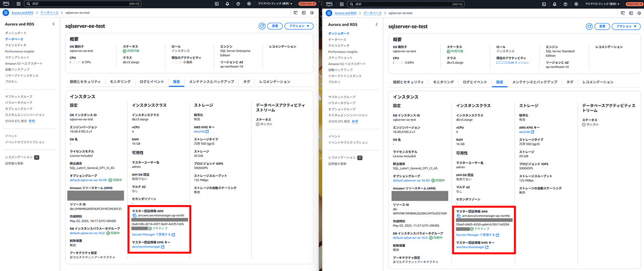The image size is (644, 271).
Task: Open settings gear in ee-test window header
Action: [249, 4]
